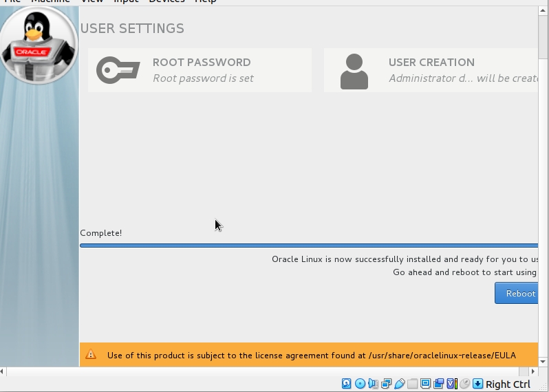The height and width of the screenshot is (392, 549).
Task: Click the keyboard capture arrow icon
Action: point(477,384)
